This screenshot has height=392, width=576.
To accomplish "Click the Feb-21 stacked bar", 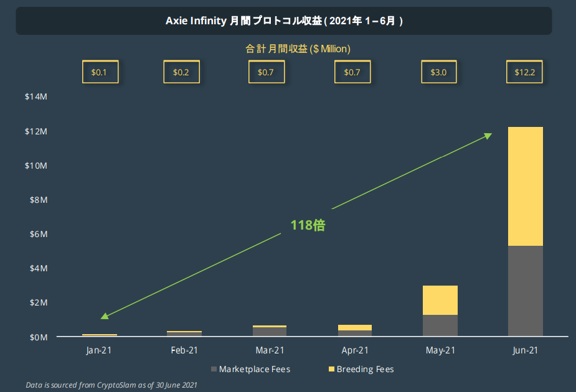I will [184, 334].
